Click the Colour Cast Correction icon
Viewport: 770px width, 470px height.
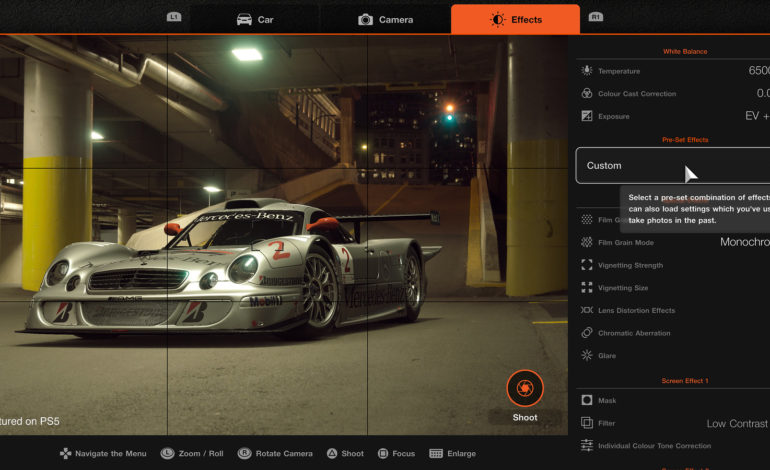[x=587, y=94]
